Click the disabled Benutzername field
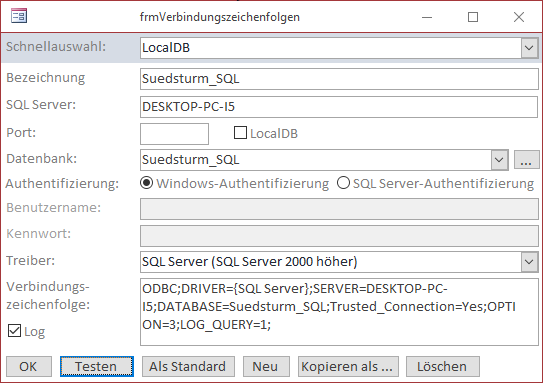This screenshot has width=543, height=383. tap(339, 209)
